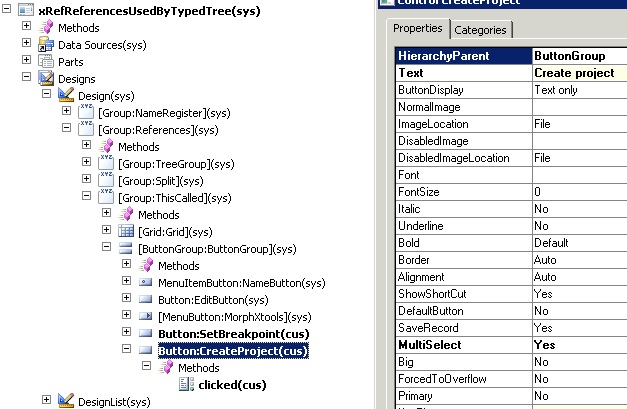Collapse the ButtonGroup:ButtonGroup node
Viewport: 627px width, 409px height.
[x=106, y=246]
